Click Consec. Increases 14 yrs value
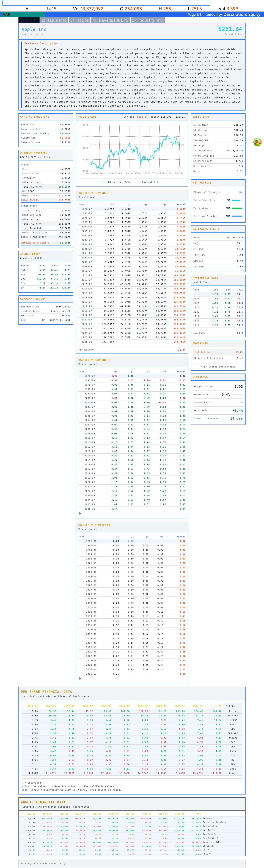Screen dimensions: 264x868 236,419
